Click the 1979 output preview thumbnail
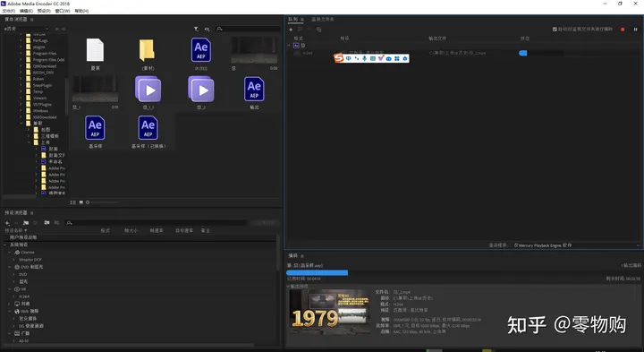This screenshot has height=352, width=644. tap(330, 312)
